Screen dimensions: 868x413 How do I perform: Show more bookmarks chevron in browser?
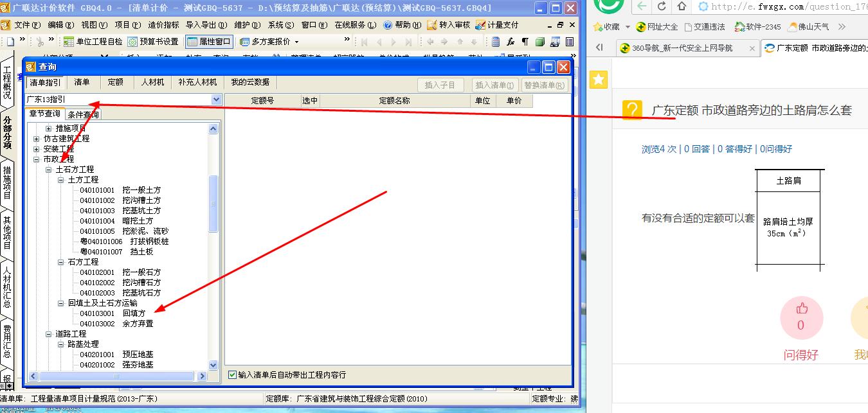842,27
